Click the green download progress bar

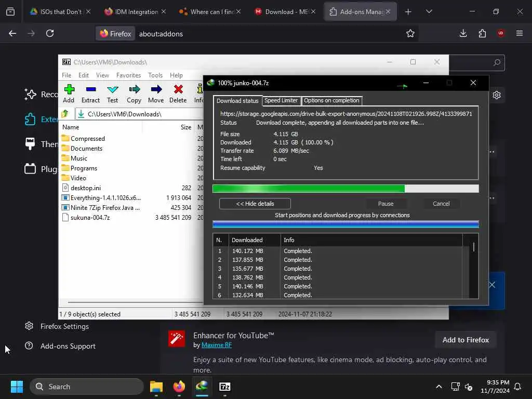[x=345, y=189]
